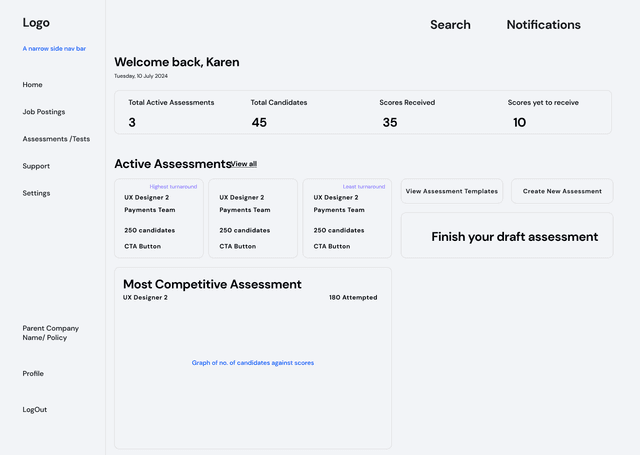Screen dimensions: 640x455
Task: Click View Assessment Templates button
Action: coord(452,191)
